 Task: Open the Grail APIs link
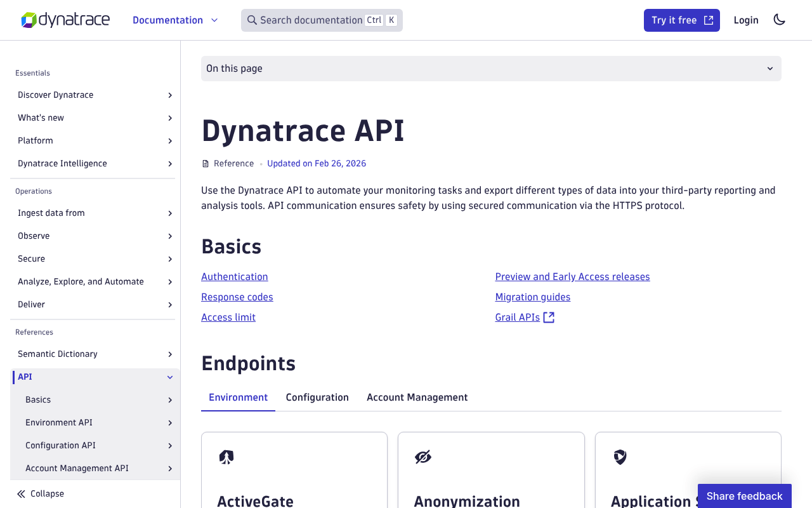[x=525, y=317]
